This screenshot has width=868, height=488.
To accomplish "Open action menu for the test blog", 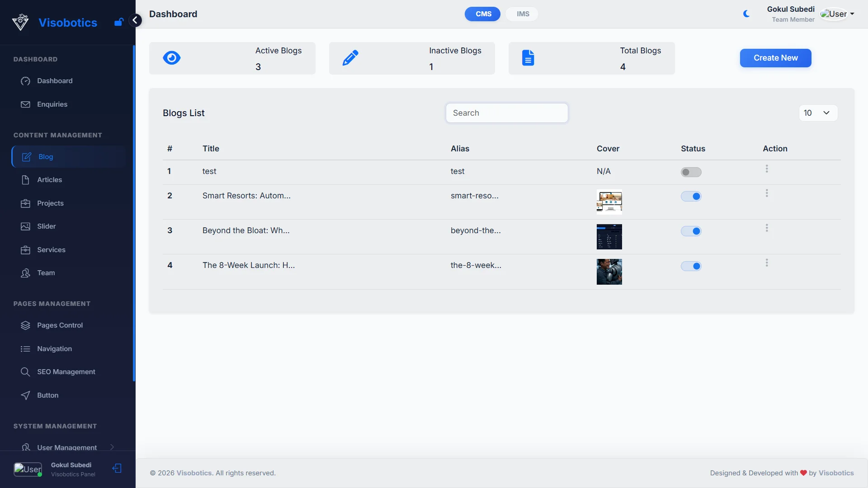I will pyautogui.click(x=767, y=169).
